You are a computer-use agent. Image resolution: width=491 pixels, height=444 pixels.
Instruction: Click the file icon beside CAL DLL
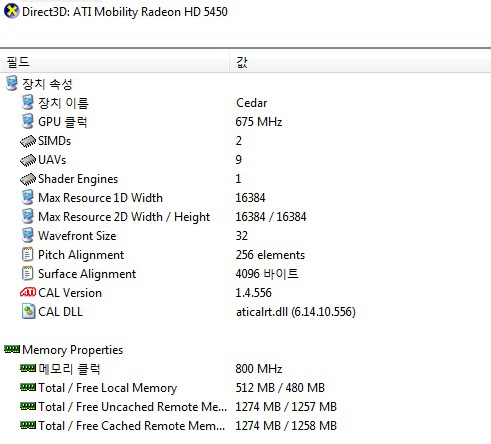click(x=28, y=311)
